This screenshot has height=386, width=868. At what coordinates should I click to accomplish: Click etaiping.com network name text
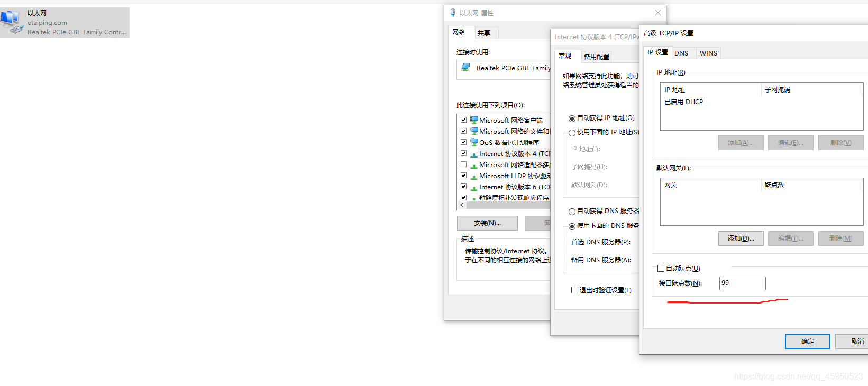pyautogui.click(x=47, y=23)
